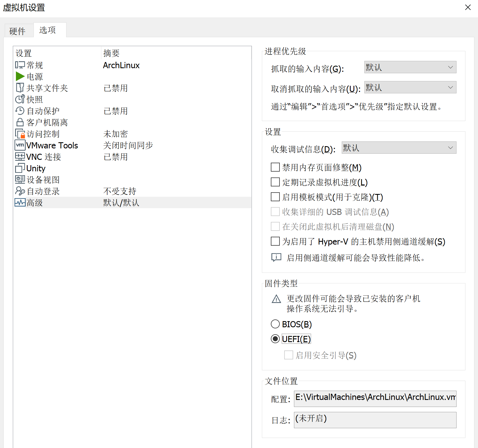Screen dimensions: 478x448
Task: Select the Unity icon in settings list
Action: [20, 168]
